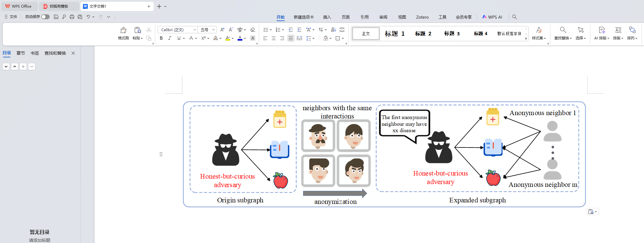Open the new tab dropdown arrow
Image resolution: width=644 pixels, height=243 pixels.
pos(165,6)
